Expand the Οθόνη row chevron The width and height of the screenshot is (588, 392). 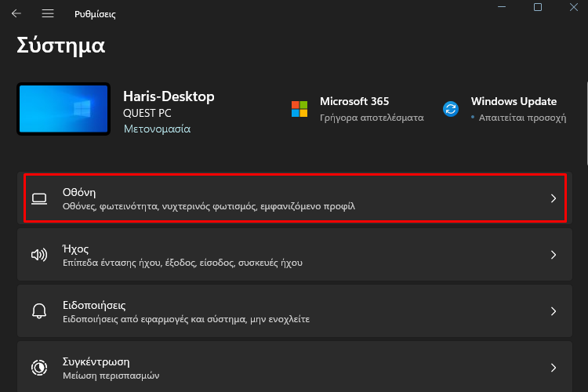point(554,198)
